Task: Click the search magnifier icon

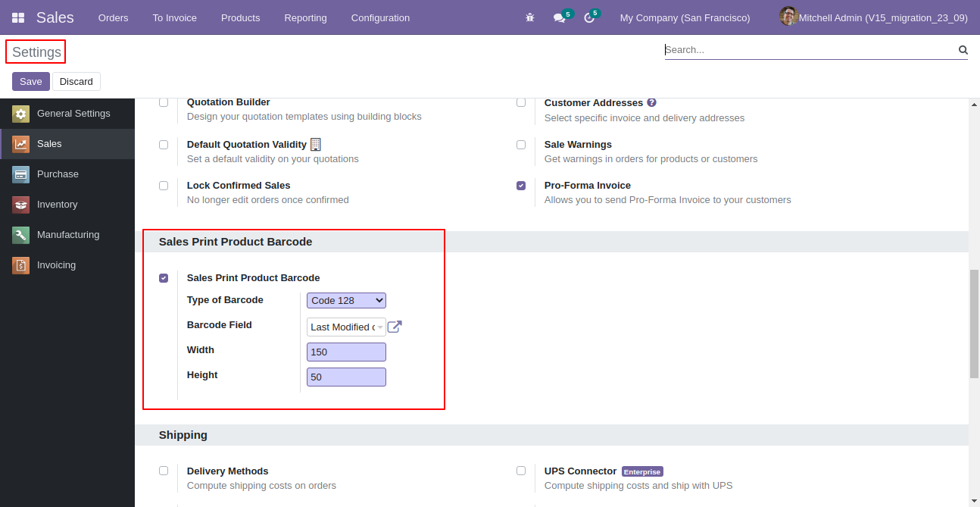Action: coord(963,50)
